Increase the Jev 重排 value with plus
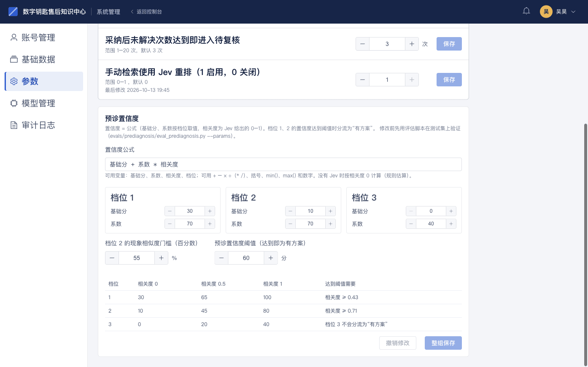The width and height of the screenshot is (588, 367). click(412, 80)
